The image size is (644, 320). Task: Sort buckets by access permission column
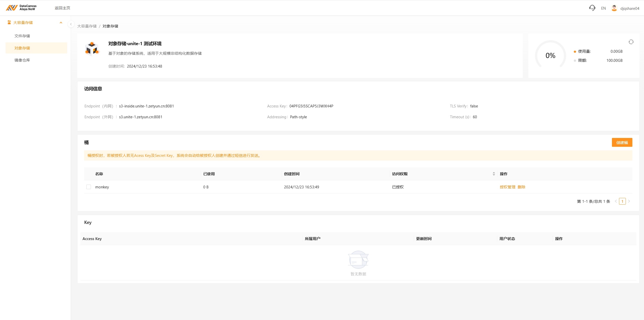click(x=494, y=174)
